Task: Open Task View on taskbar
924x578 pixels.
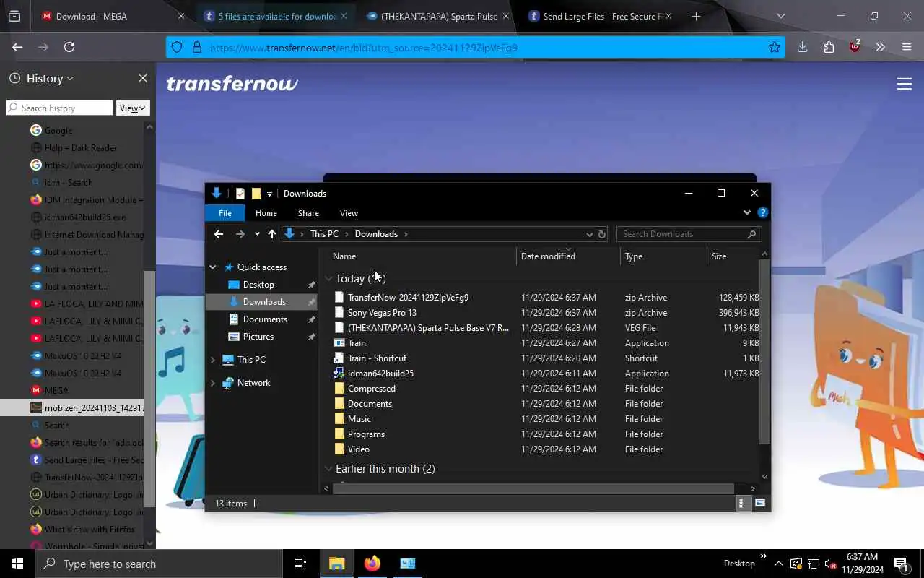Action: [x=300, y=564]
